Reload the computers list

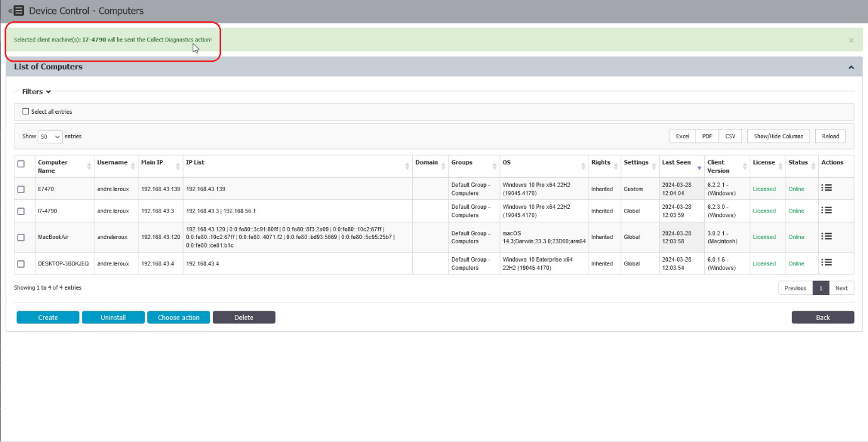(830, 136)
